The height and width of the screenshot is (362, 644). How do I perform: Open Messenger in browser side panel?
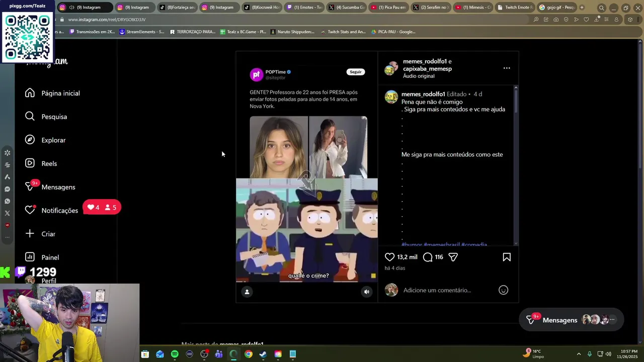(x=7, y=189)
